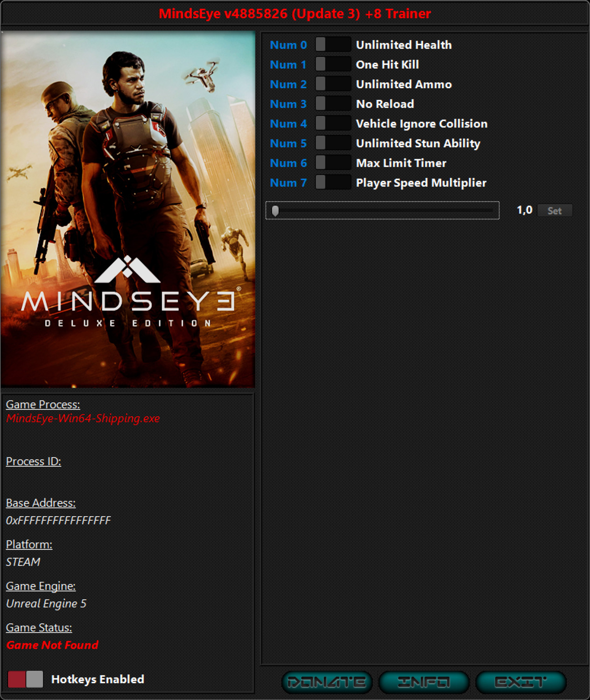Image resolution: width=590 pixels, height=700 pixels.
Task: Click the Player Speed slider handle
Action: 275,211
